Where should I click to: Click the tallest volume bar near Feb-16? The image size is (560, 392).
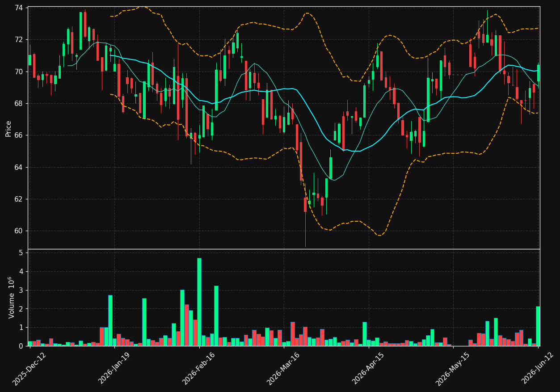point(199,302)
